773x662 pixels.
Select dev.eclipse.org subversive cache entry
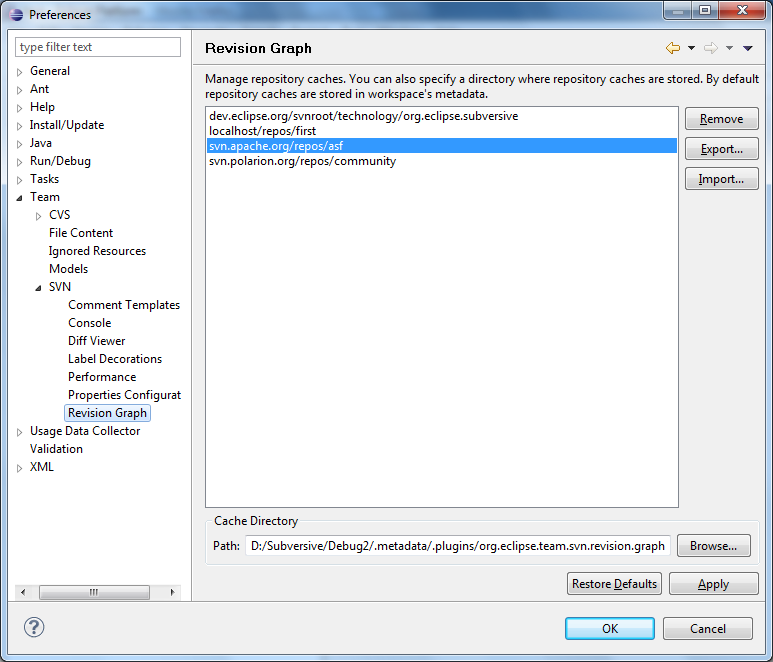coord(441,116)
